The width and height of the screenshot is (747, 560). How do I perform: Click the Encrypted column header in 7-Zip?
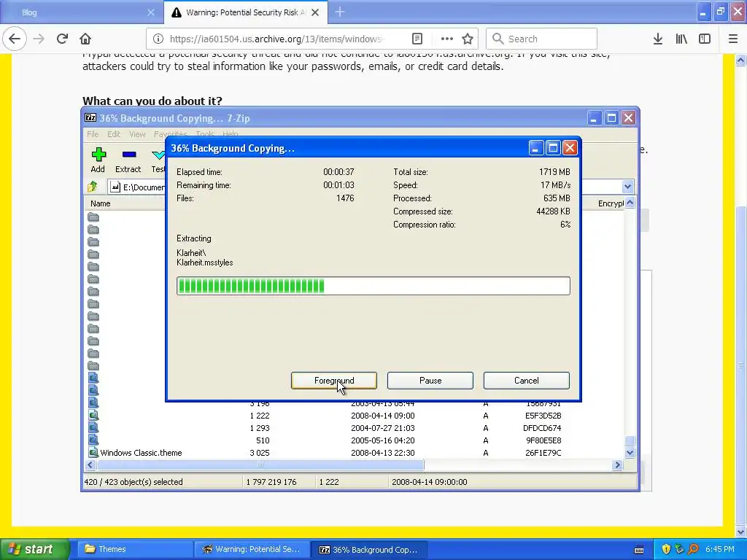[x=611, y=203]
